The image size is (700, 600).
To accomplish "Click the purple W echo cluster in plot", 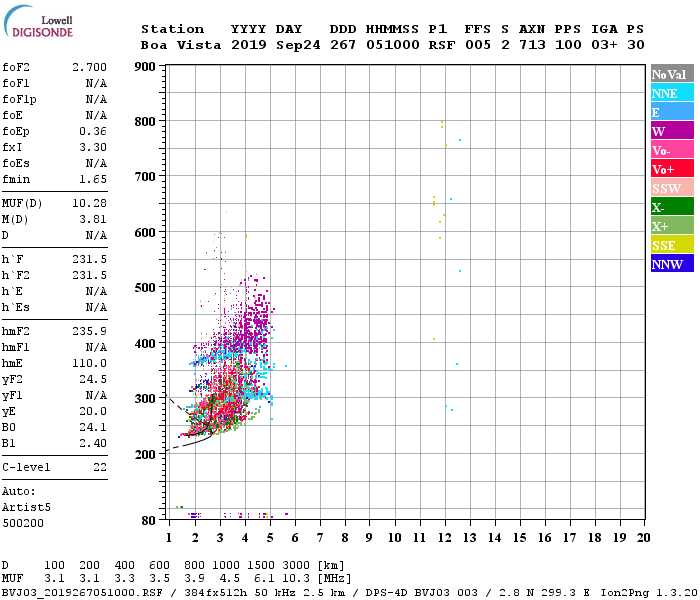I will tap(254, 324).
